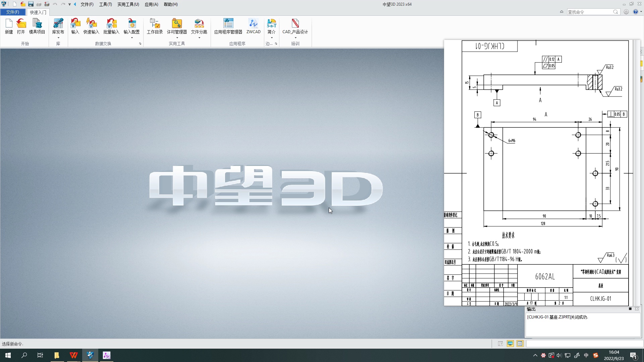Create a new file with 新建
This screenshot has height=362, width=644.
coord(9,26)
